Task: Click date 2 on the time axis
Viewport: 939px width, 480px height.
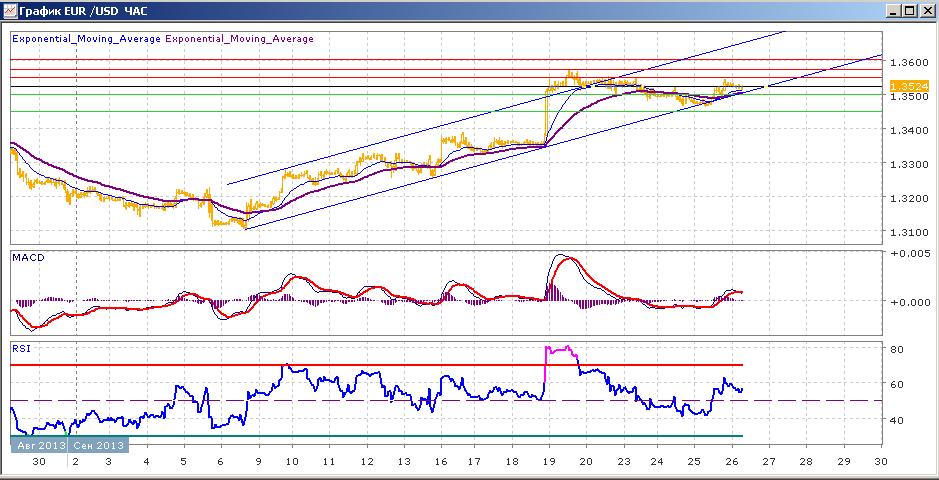Action: coord(76,462)
